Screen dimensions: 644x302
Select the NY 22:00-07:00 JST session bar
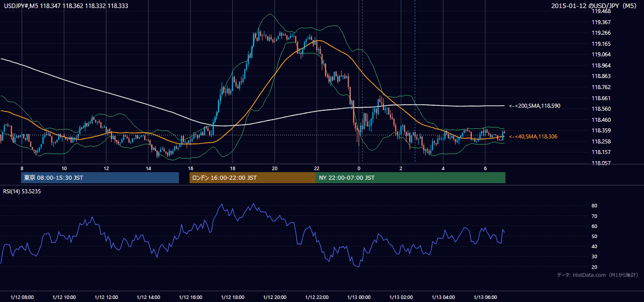(x=411, y=178)
